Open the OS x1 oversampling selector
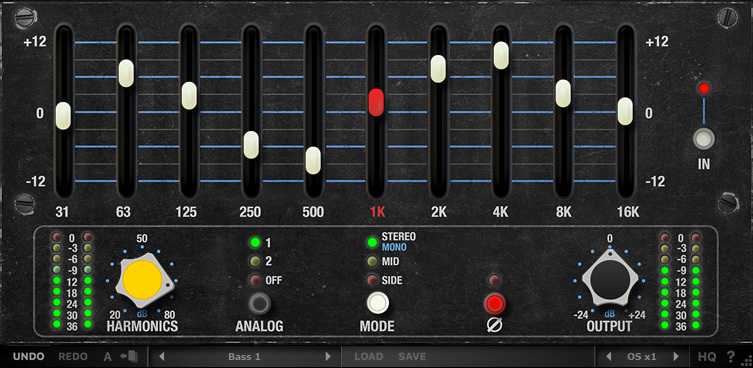This screenshot has height=368, width=753. pos(642,356)
